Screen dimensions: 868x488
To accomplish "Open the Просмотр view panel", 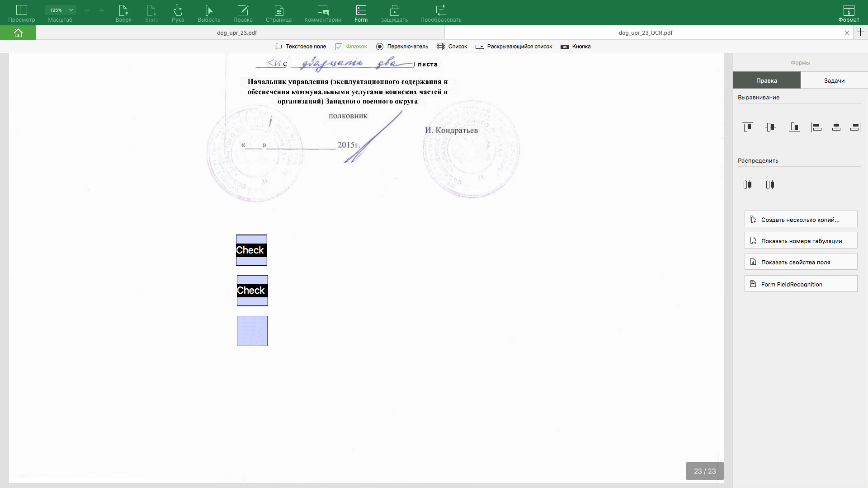I will tap(21, 13).
